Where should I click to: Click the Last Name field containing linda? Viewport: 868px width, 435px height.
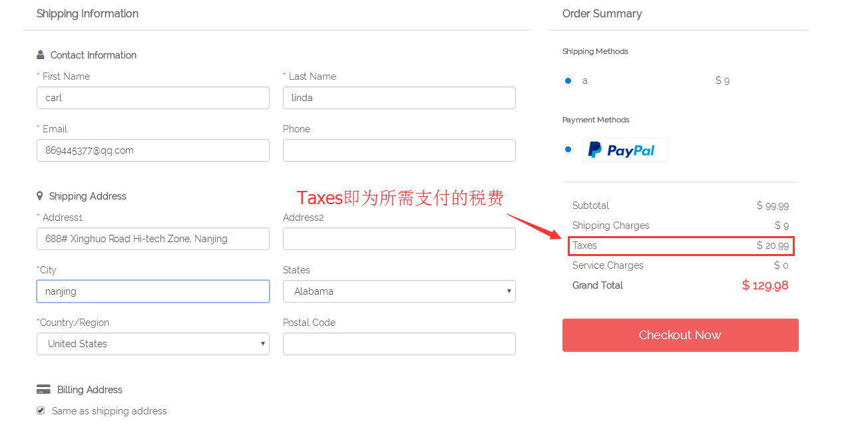399,98
